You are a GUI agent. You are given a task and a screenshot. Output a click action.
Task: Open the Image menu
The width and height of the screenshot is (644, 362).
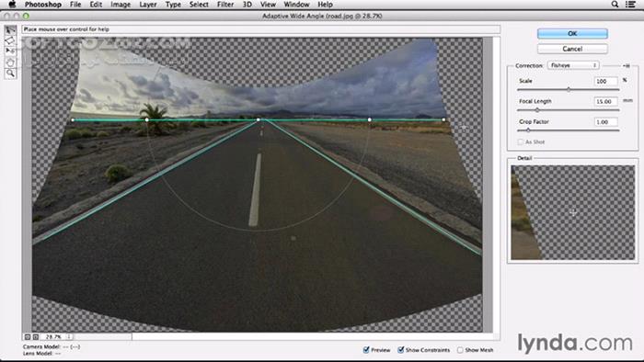tap(121, 5)
